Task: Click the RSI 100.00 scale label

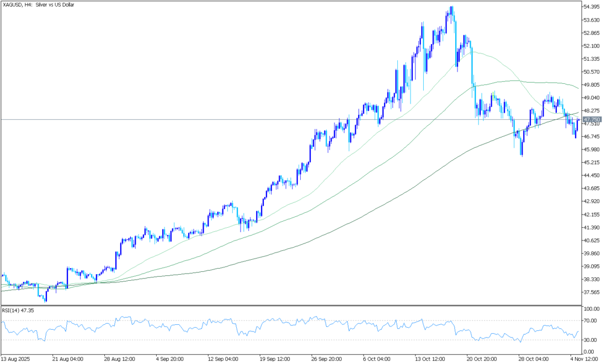Action: pyautogui.click(x=592, y=309)
